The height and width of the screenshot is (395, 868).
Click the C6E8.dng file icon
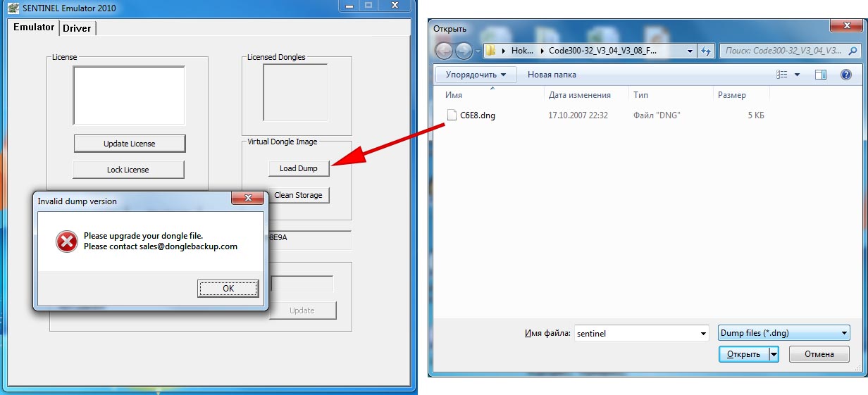pos(452,115)
